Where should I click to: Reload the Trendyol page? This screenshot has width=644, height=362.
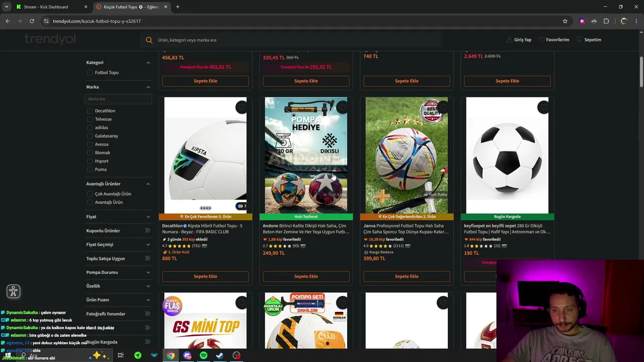point(32,21)
